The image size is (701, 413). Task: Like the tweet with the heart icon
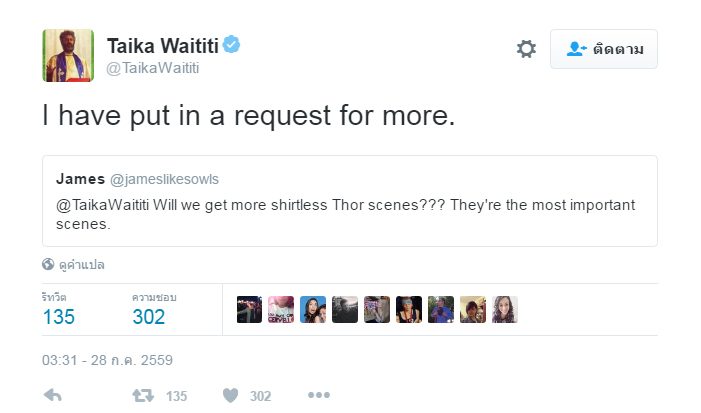coord(231,395)
